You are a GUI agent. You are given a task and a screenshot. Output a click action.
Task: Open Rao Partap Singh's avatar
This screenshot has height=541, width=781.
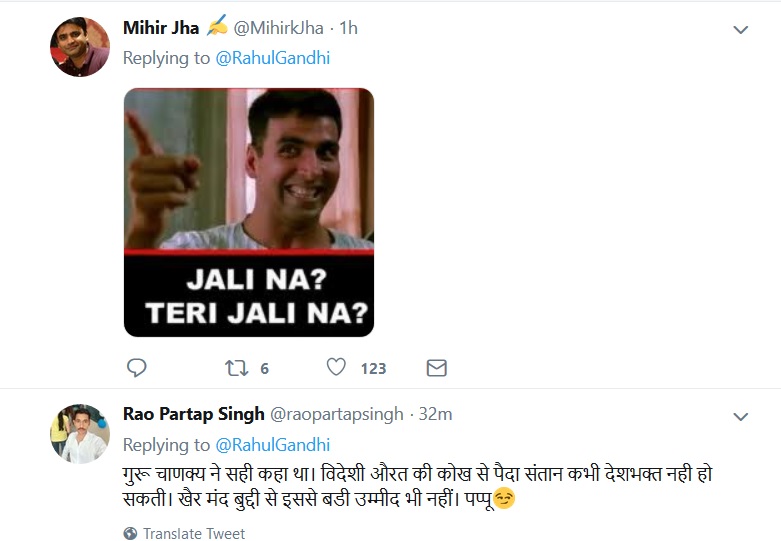pyautogui.click(x=80, y=433)
